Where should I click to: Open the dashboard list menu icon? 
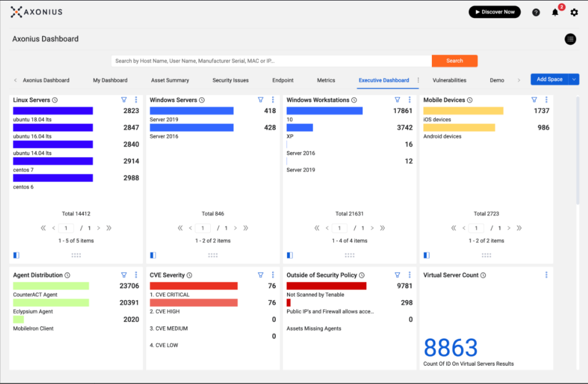pyautogui.click(x=570, y=39)
